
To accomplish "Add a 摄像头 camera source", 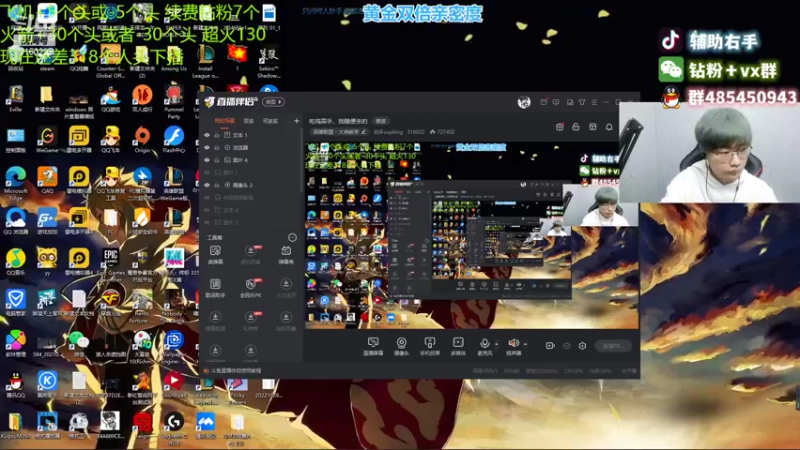I will coord(402,346).
